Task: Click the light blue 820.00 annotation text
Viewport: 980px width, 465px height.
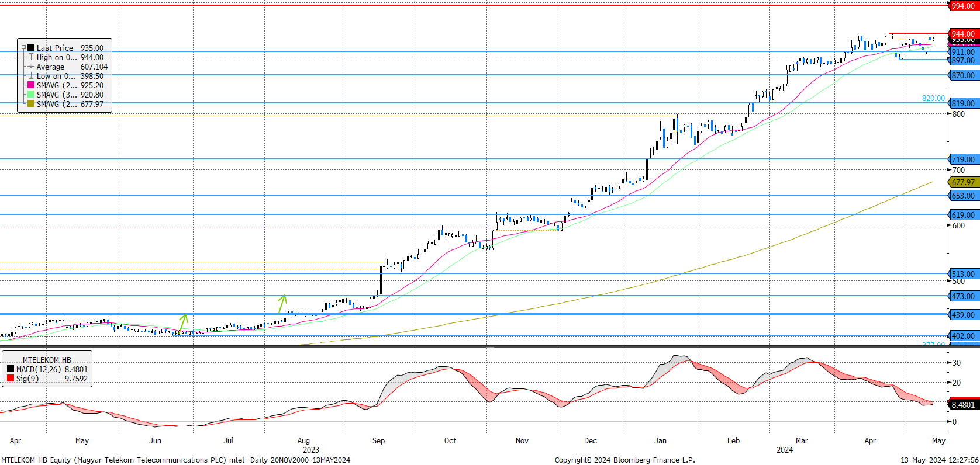Action: tap(933, 98)
